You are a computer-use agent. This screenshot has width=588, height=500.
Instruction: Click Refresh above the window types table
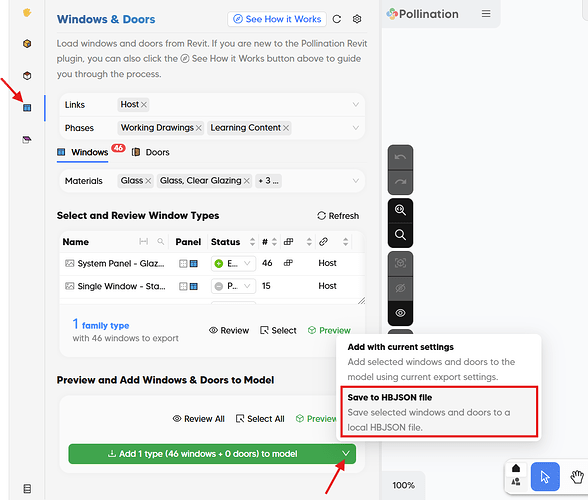click(338, 216)
